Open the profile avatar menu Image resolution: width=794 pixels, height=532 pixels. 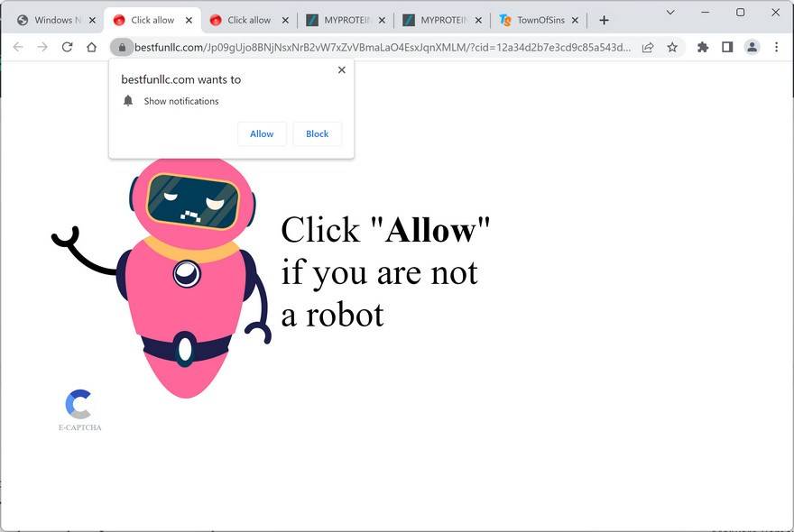pyautogui.click(x=752, y=47)
